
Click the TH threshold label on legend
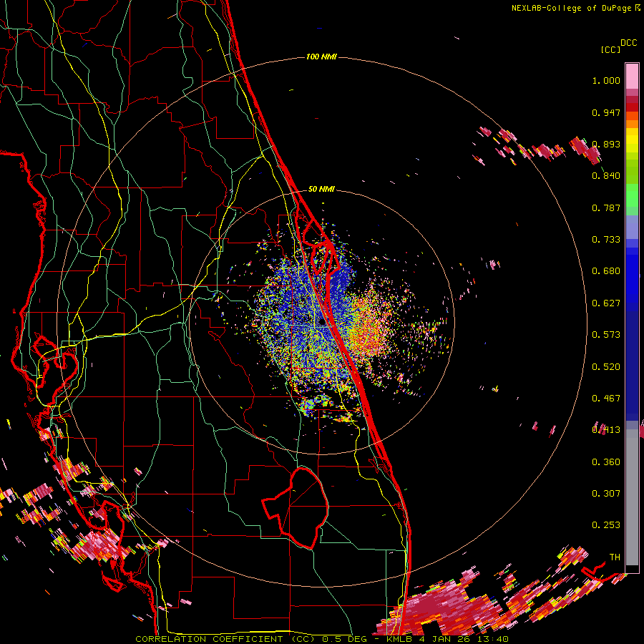click(x=615, y=557)
